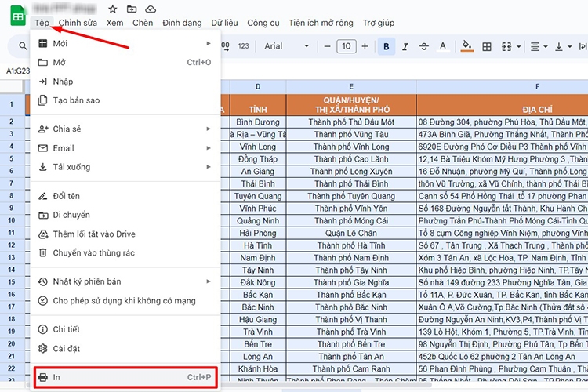Click cell Hải Phòng
This screenshot has height=392, width=588.
tap(258, 233)
